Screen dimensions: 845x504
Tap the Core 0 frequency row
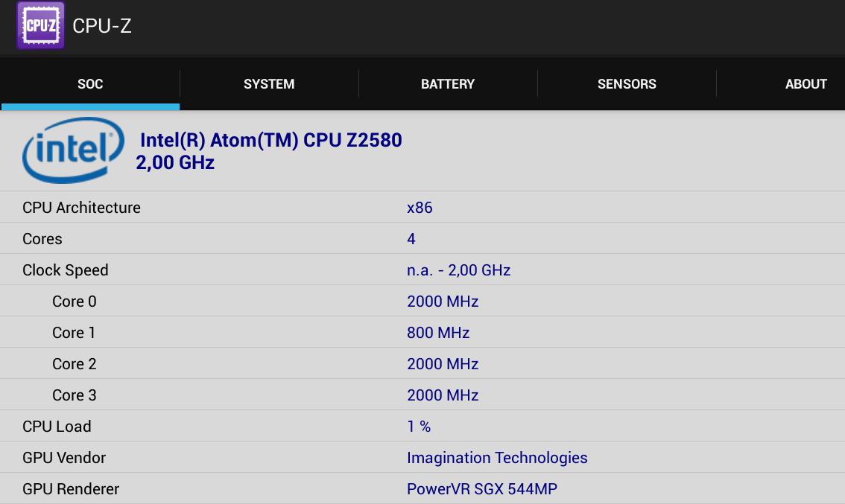[422, 302]
